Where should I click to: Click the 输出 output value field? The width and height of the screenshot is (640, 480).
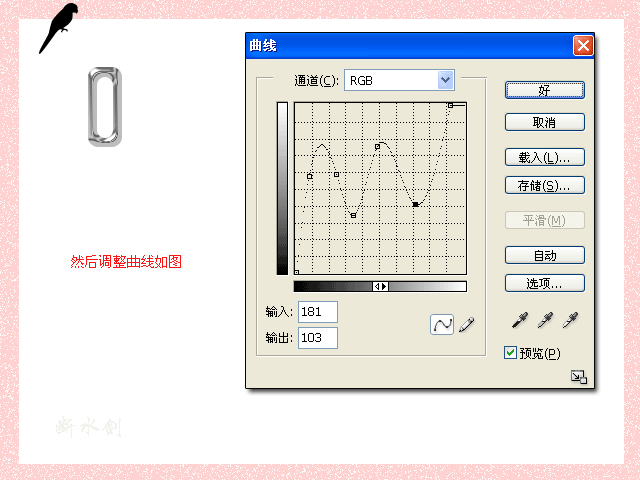pos(317,338)
